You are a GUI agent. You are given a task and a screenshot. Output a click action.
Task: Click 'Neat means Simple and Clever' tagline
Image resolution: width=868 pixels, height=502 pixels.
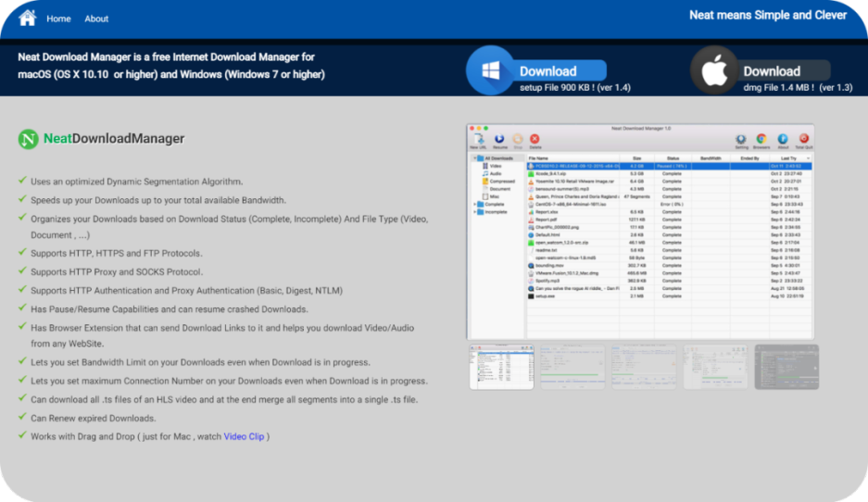point(768,16)
